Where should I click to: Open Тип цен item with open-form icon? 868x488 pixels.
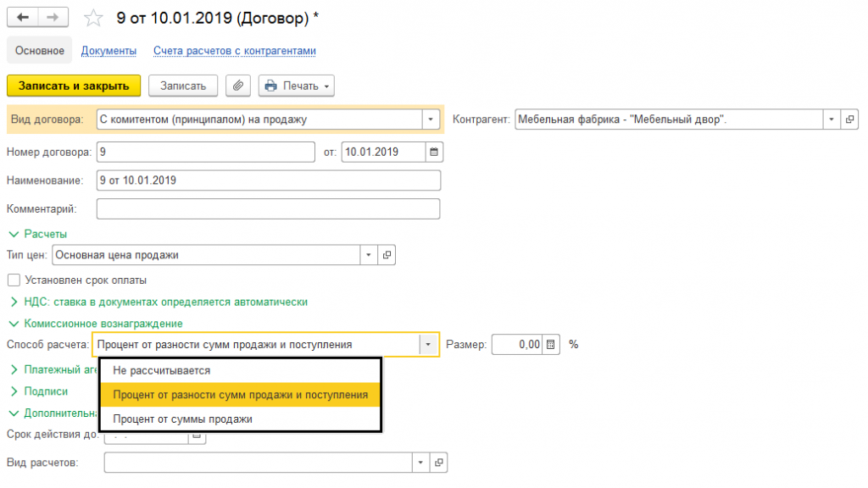[x=387, y=255]
